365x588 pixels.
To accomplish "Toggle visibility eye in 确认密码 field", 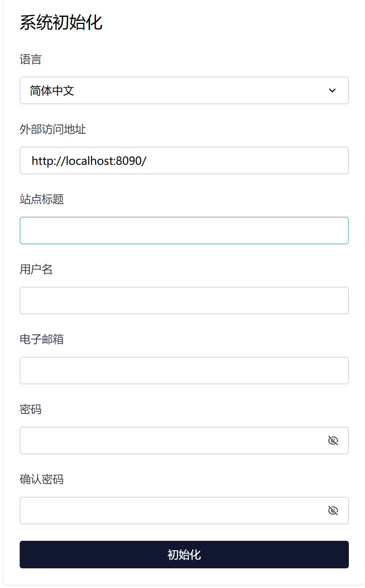I will [x=333, y=511].
